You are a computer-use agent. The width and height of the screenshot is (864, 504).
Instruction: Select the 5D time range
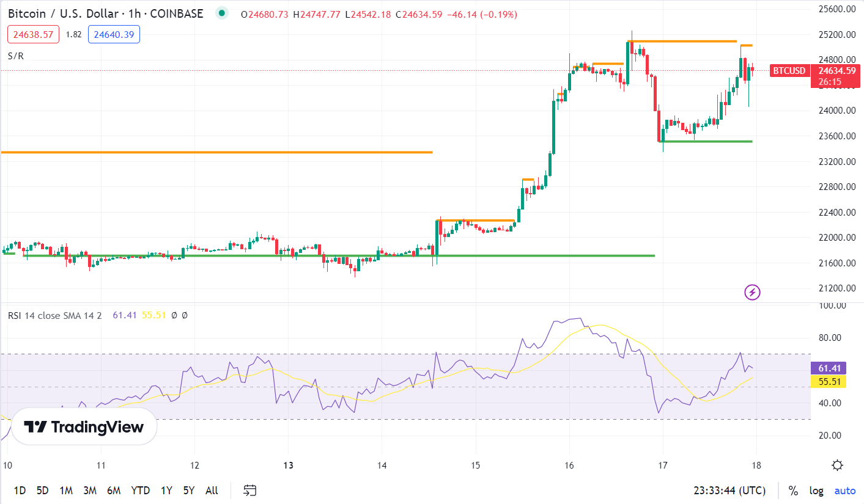click(x=42, y=491)
